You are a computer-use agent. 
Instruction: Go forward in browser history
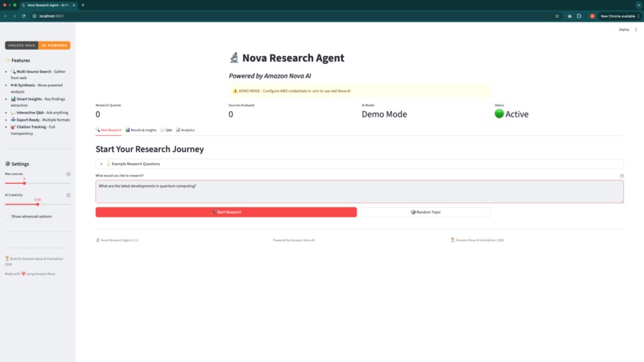[14, 16]
